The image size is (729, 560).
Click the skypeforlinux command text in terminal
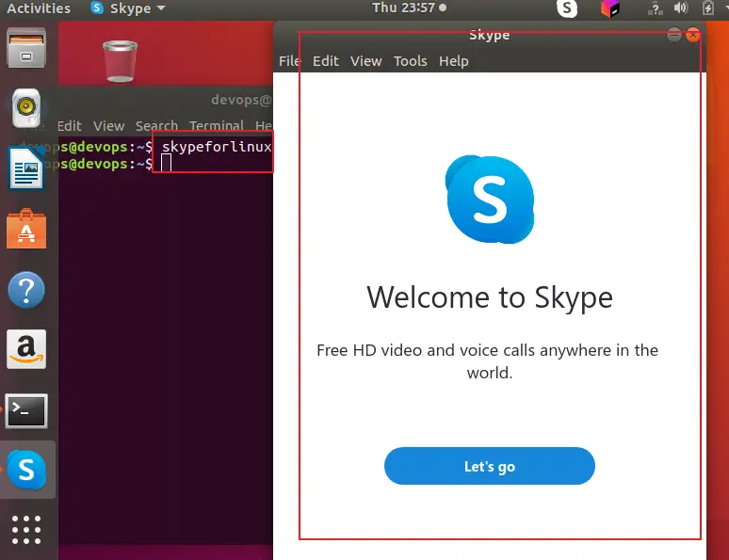click(217, 147)
